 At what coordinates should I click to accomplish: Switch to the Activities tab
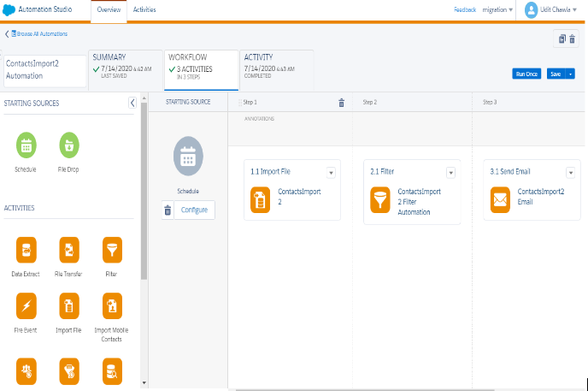pos(144,9)
